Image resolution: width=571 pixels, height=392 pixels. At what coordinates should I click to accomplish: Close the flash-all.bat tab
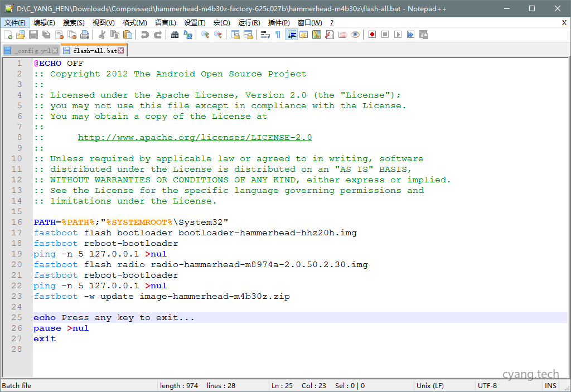121,51
